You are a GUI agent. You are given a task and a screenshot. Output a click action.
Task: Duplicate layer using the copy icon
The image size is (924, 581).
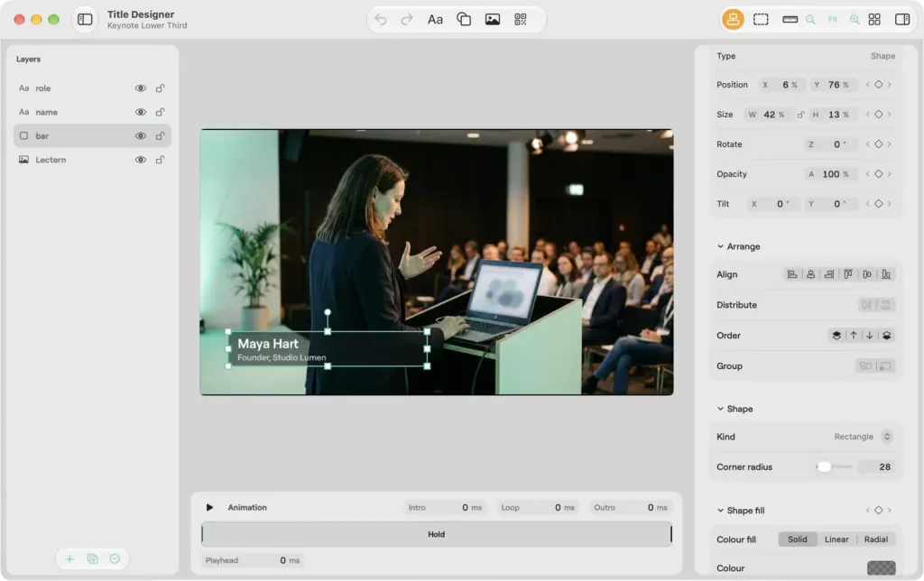93,558
